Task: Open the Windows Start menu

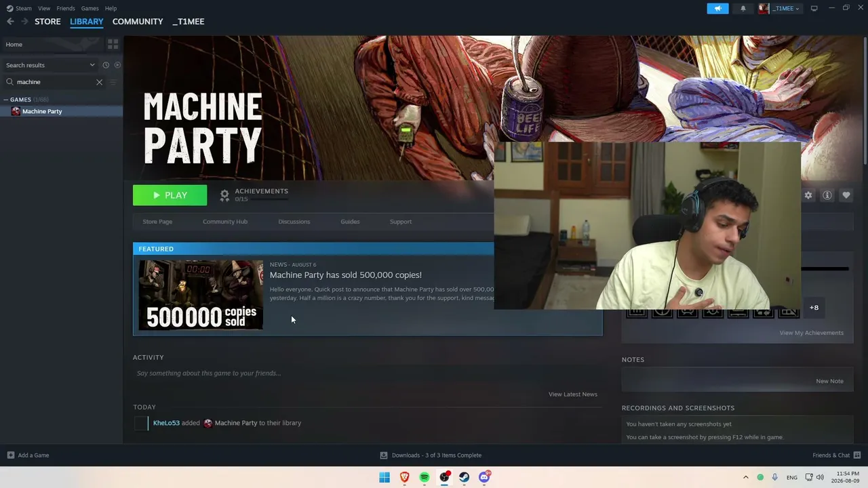Action: pos(384,477)
